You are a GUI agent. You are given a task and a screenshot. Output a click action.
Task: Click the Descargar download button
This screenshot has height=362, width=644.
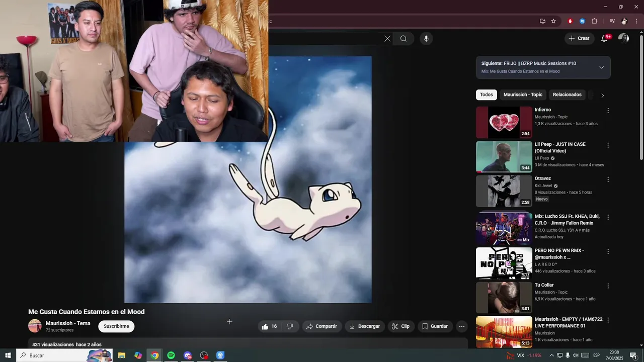coord(365,326)
